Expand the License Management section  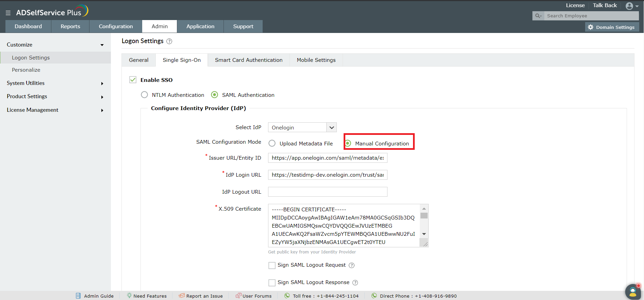[102, 110]
